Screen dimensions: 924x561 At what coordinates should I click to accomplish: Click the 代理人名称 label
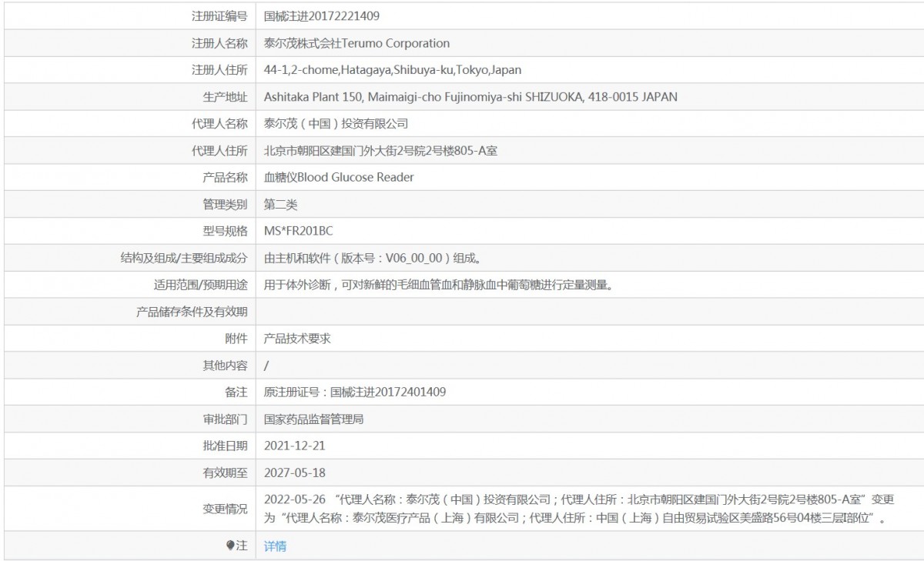219,123
